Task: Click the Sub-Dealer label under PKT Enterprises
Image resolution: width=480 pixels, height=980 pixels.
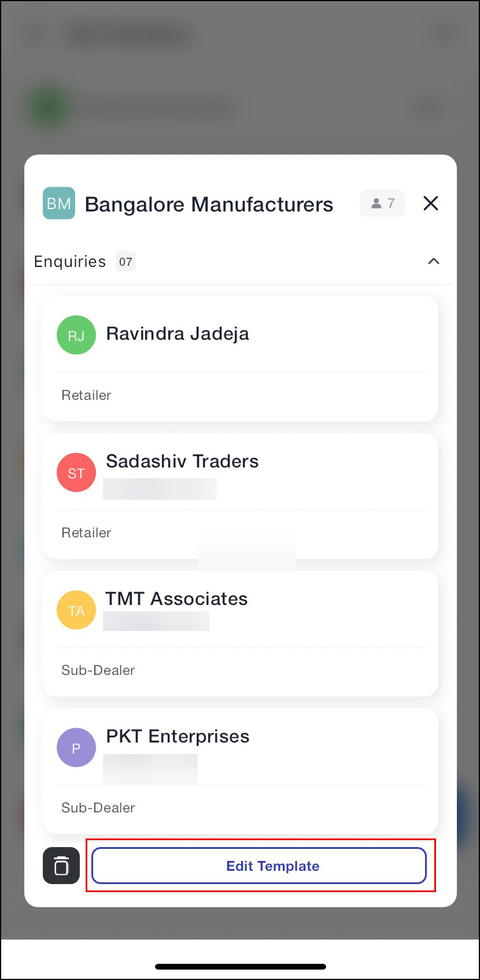Action: 98,808
